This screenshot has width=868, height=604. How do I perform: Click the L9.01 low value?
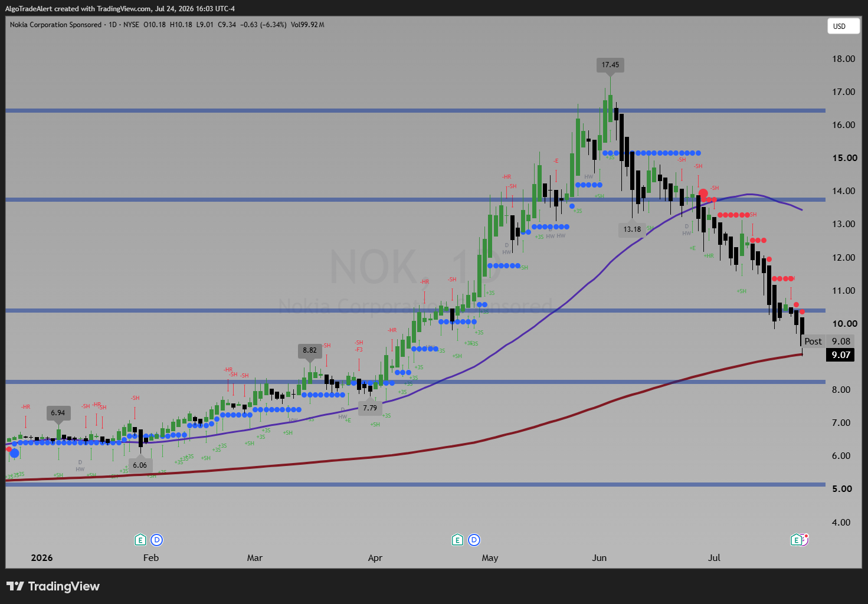205,25
